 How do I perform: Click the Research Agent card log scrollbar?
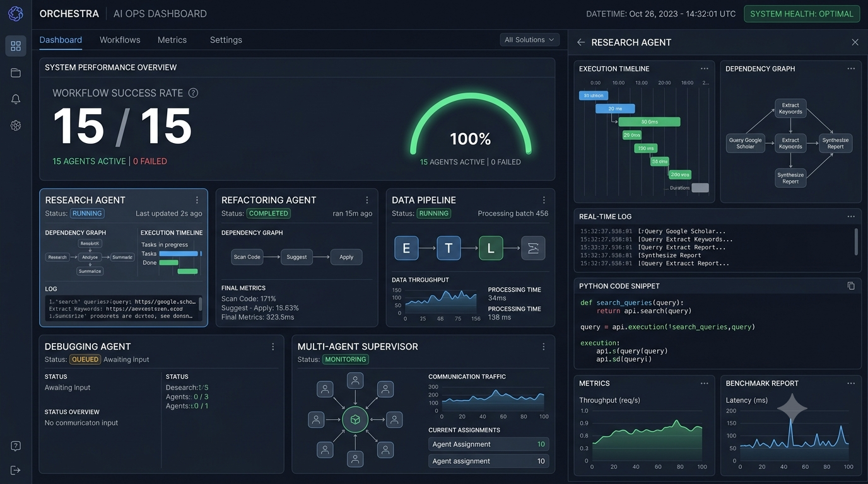click(x=201, y=304)
